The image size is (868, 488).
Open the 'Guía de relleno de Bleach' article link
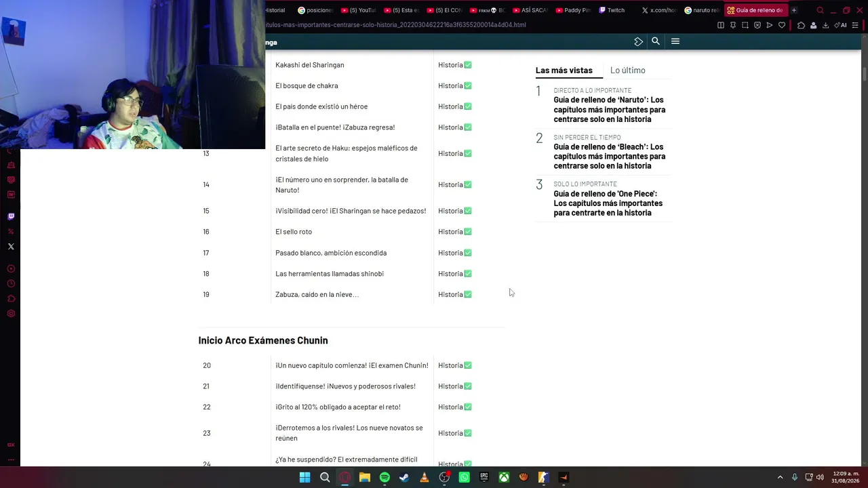610,156
